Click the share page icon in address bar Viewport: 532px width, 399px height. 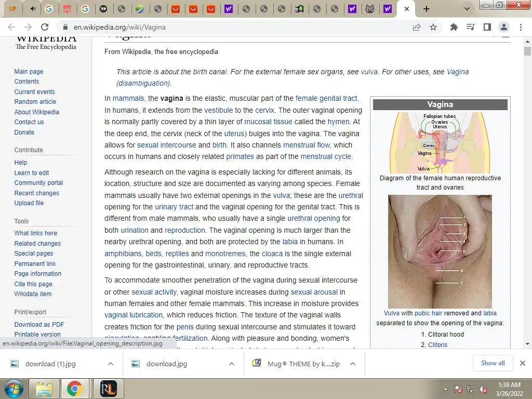coord(417,27)
